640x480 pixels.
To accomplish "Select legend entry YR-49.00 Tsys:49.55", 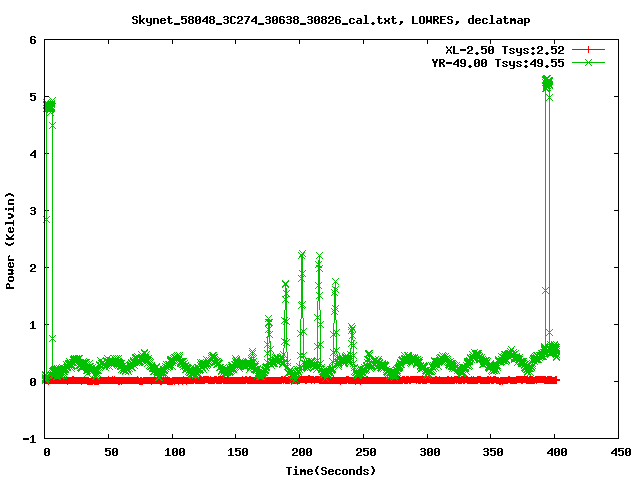I will coord(498,63).
